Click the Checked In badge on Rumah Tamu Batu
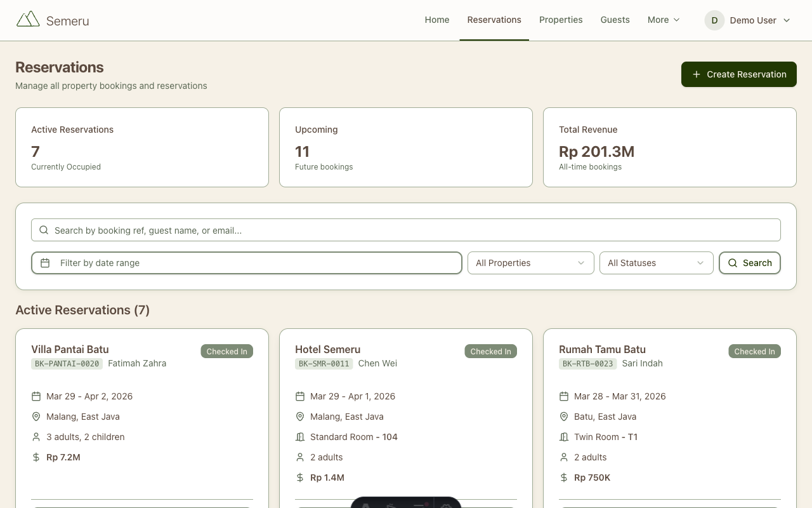This screenshot has height=508, width=812. point(755,351)
